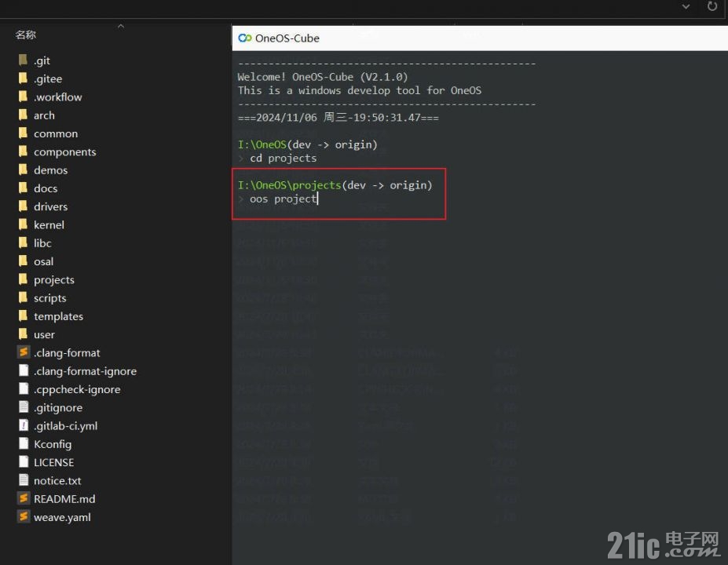Click the notice.txt file icon

(x=24, y=480)
